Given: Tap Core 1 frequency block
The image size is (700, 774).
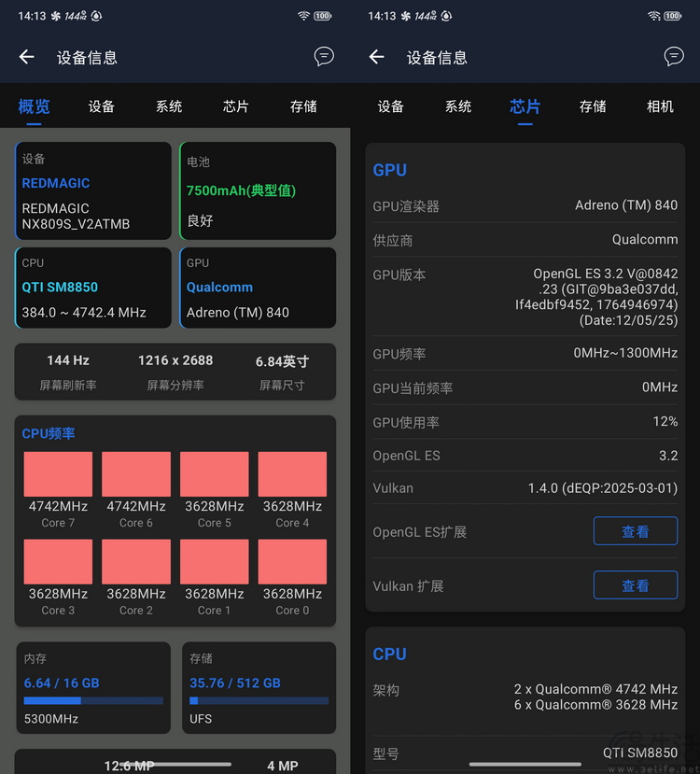Looking at the screenshot, I should [x=214, y=562].
